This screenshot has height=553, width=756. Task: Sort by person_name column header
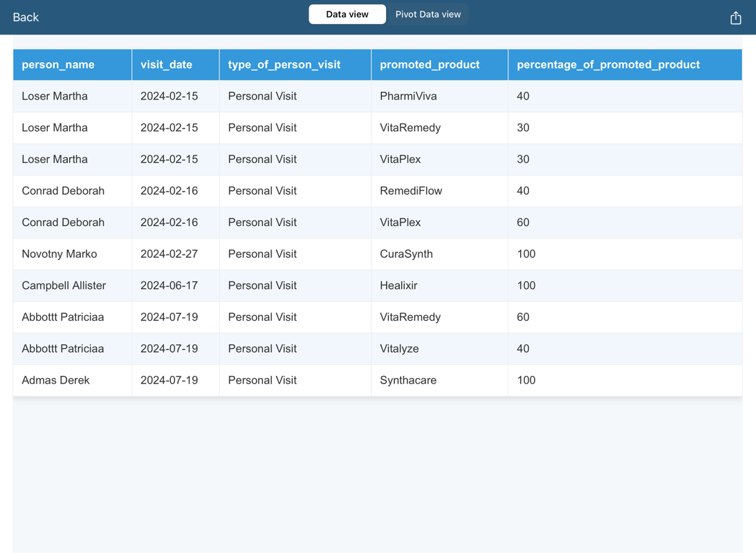coord(58,65)
